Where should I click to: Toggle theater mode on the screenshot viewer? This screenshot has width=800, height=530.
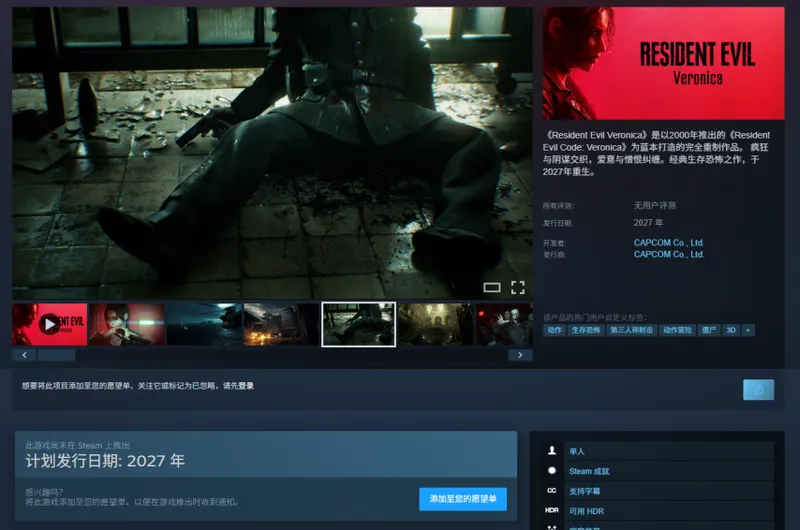pyautogui.click(x=492, y=288)
